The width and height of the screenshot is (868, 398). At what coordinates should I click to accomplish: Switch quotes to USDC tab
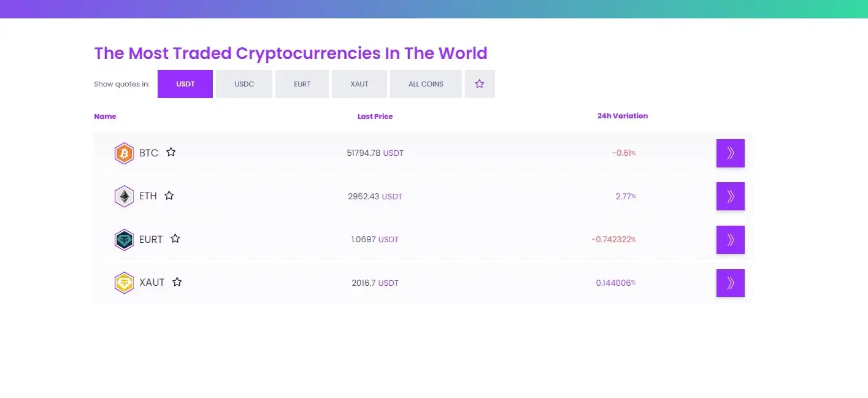click(x=244, y=84)
